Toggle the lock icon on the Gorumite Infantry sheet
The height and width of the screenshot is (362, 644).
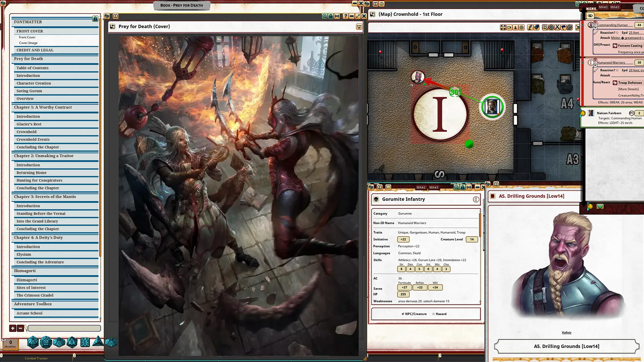463,187
